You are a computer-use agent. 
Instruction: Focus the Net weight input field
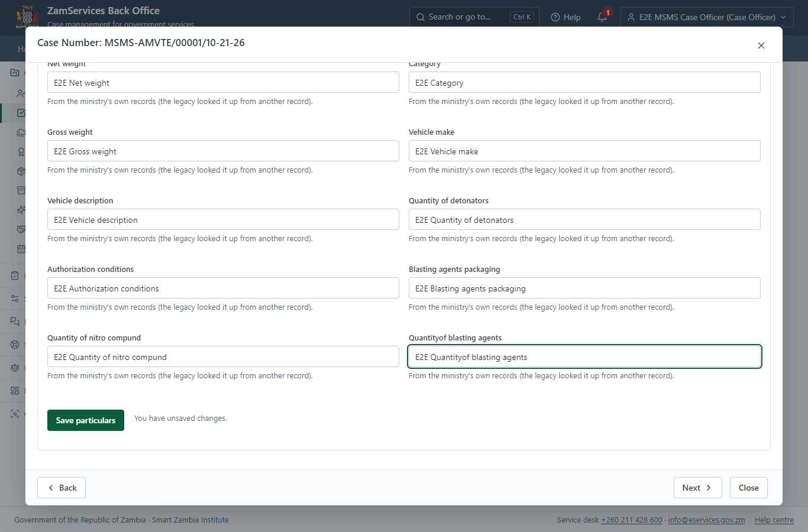click(x=223, y=82)
